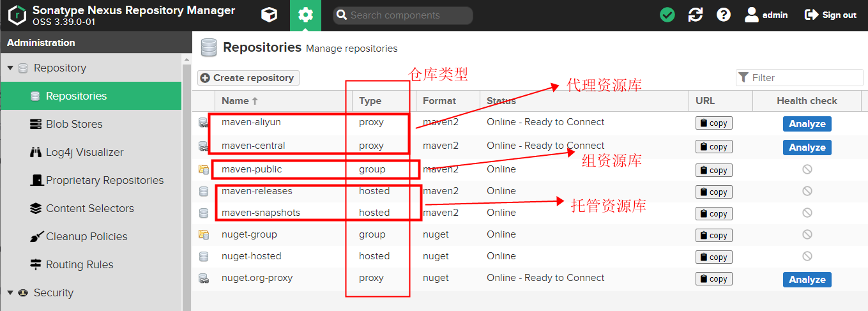
Task: Click the green system status check icon
Action: (x=667, y=15)
